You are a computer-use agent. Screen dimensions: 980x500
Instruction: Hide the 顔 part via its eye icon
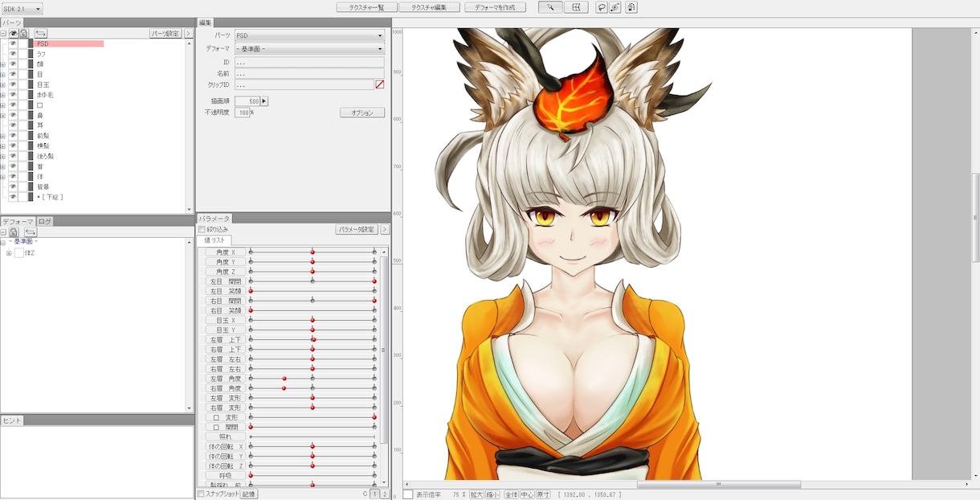[x=14, y=64]
